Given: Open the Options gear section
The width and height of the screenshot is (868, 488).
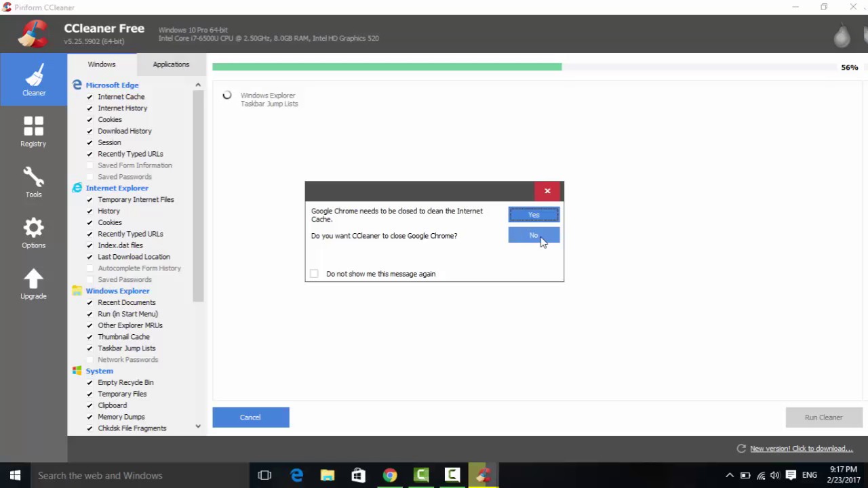Looking at the screenshot, I should click(x=33, y=232).
